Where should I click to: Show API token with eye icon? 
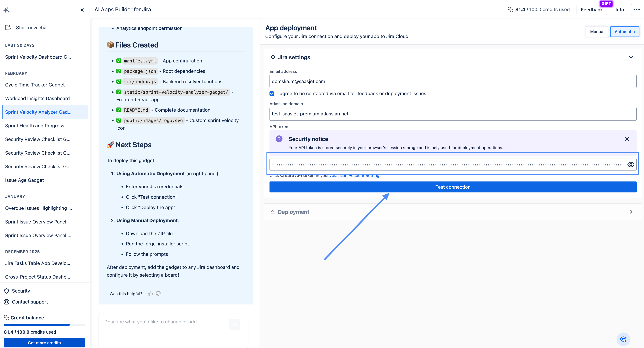point(631,164)
